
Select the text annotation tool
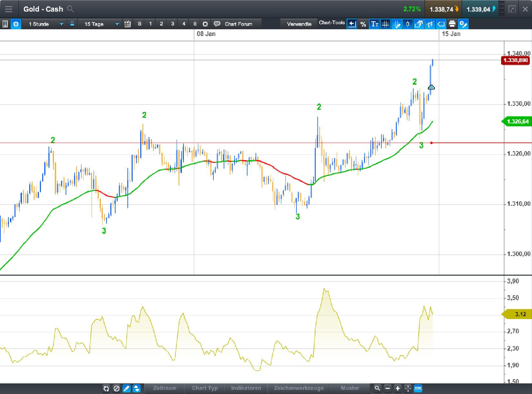pyautogui.click(x=374, y=23)
